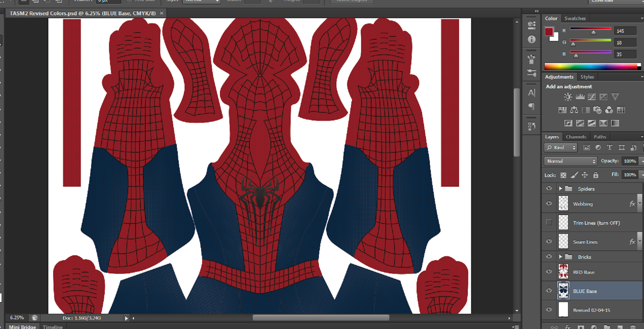
Task: Open the 3D panel icon
Action: (x=531, y=25)
